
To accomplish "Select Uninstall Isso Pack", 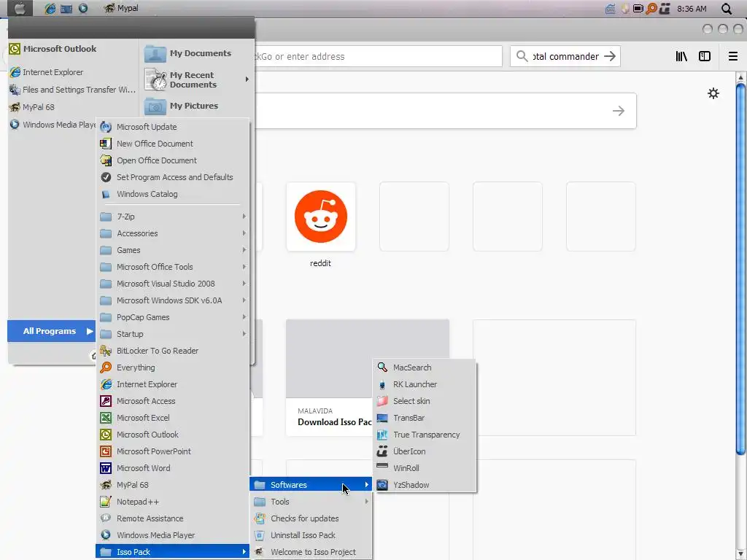I will coord(311,535).
